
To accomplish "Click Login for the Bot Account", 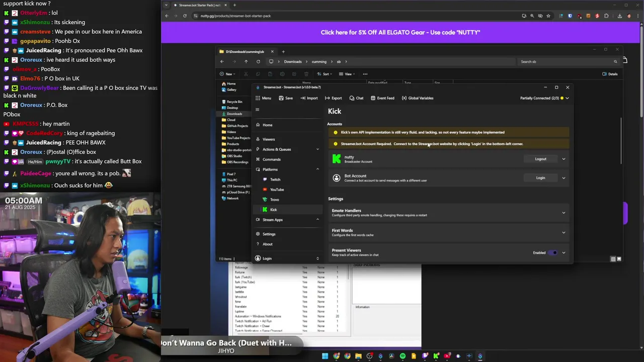I will 540,177.
